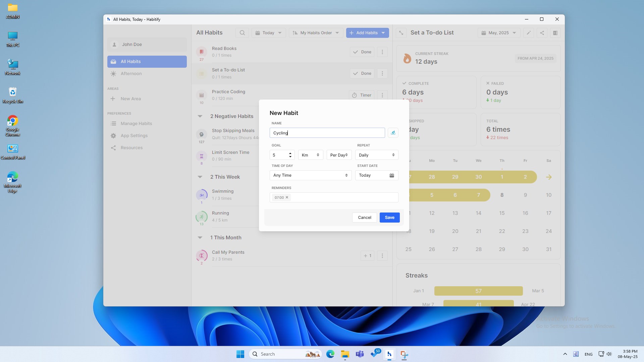This screenshot has width=644, height=362.
Task: Click the expand panel arrows icon
Action: click(x=401, y=33)
